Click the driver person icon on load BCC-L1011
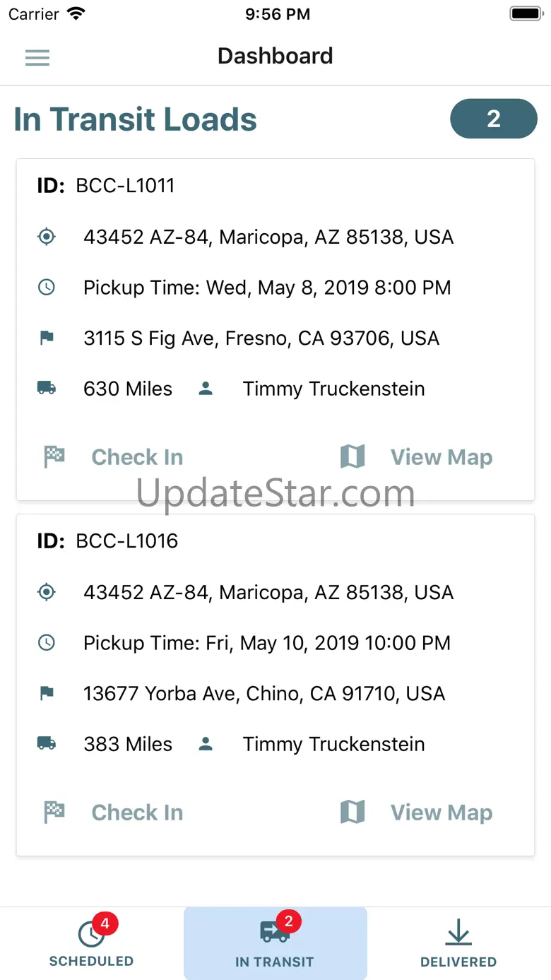The height and width of the screenshot is (980, 551). [206, 389]
